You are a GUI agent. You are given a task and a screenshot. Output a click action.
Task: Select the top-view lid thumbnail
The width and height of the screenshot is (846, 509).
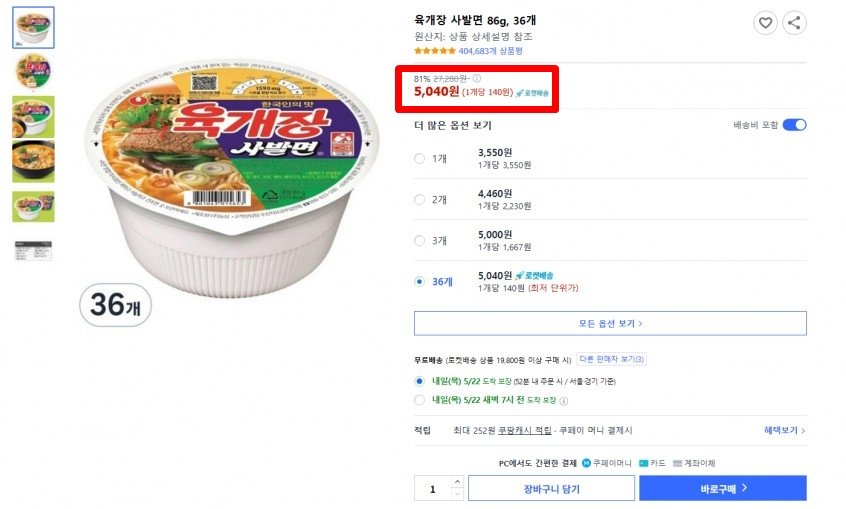coord(33,72)
